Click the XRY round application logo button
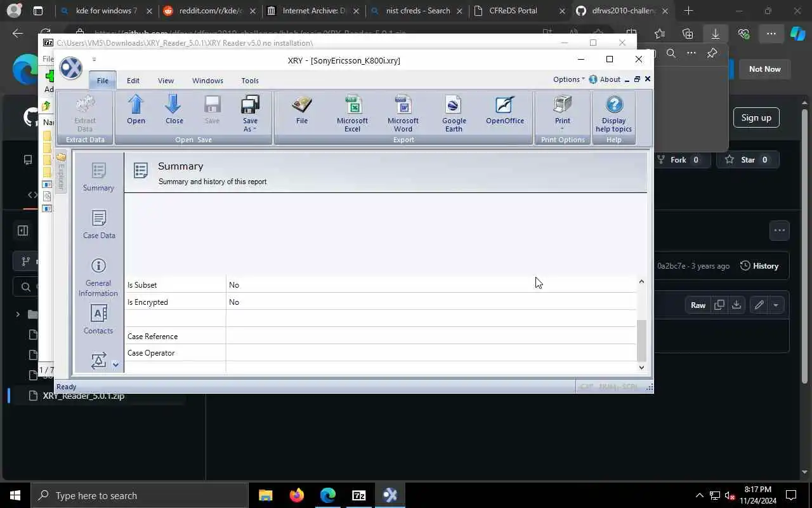The height and width of the screenshot is (508, 812). coord(71,67)
